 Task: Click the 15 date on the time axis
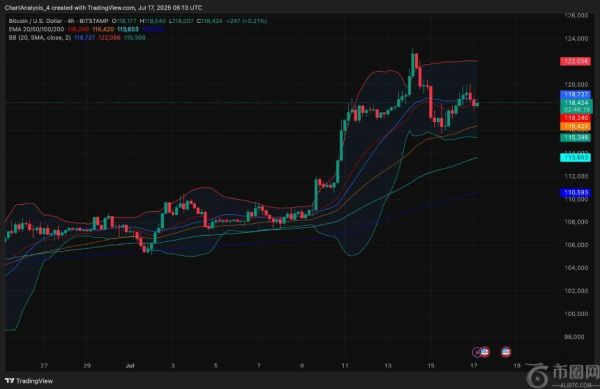tap(431, 366)
